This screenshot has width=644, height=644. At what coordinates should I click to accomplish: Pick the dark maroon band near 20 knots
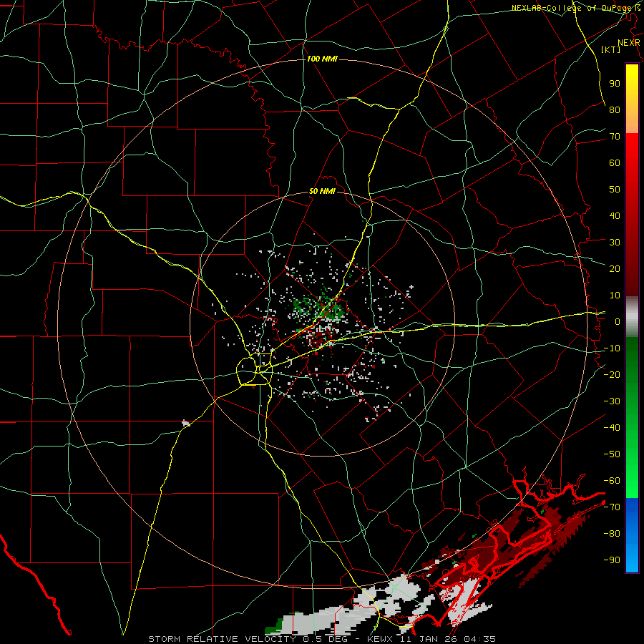pos(632,269)
